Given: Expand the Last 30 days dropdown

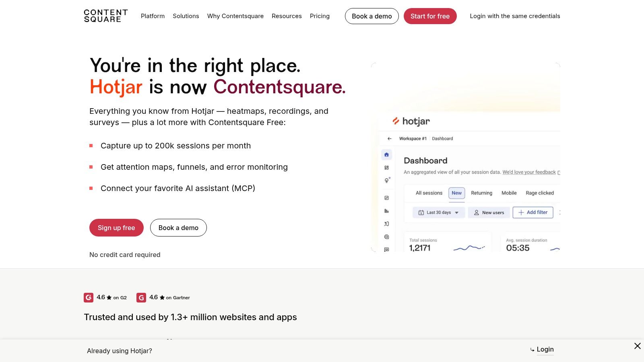Looking at the screenshot, I should tap(439, 212).
